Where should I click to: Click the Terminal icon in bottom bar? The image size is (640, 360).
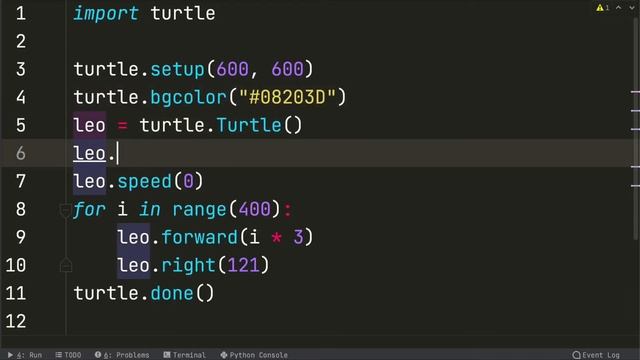(167, 355)
